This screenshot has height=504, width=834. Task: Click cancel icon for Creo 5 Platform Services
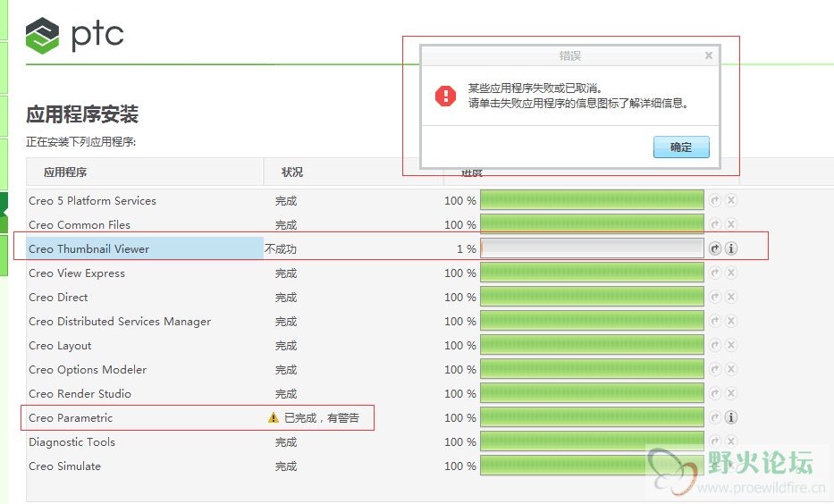[x=731, y=200]
